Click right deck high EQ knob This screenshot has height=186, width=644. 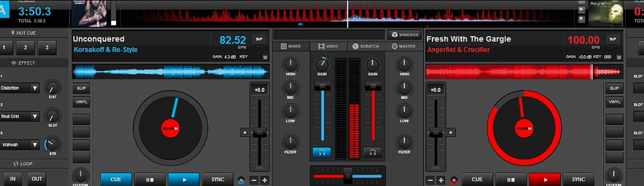pos(404,65)
